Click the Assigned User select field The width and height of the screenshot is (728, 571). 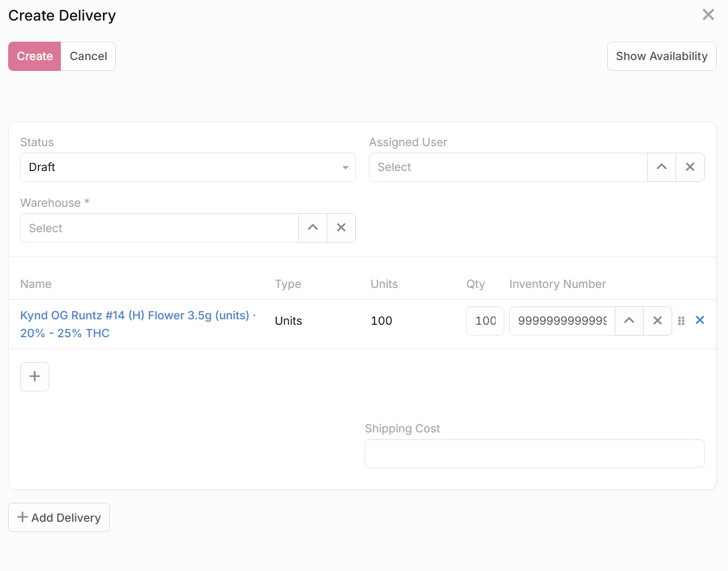508,167
